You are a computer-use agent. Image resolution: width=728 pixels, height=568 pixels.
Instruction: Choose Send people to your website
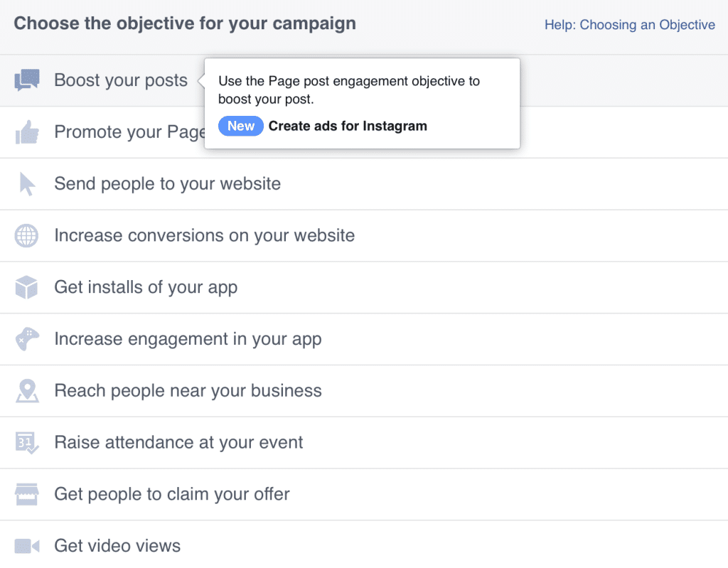167,184
